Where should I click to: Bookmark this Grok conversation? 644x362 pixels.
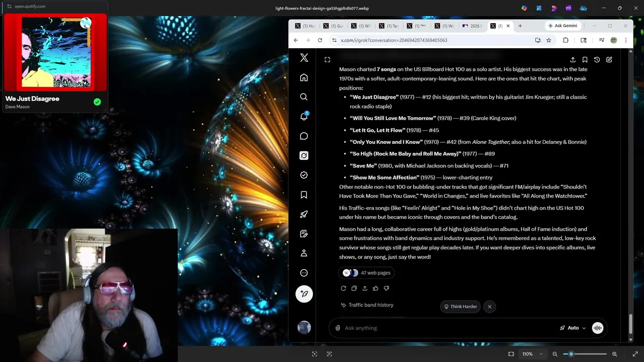[585, 60]
